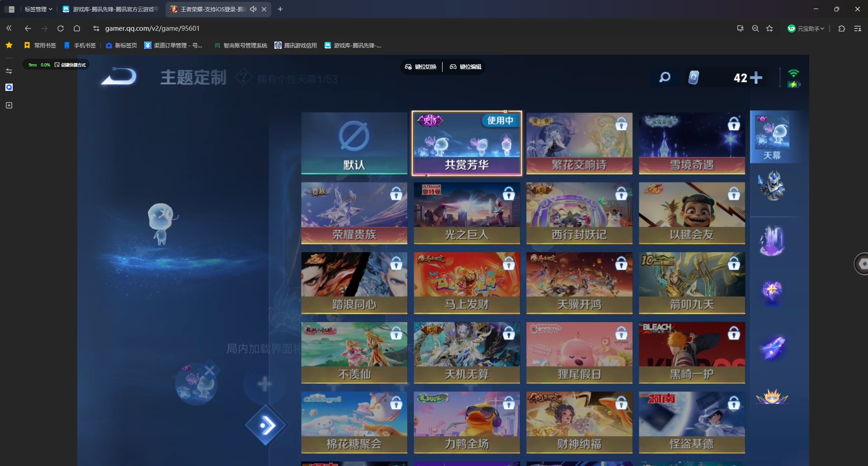The image size is (868, 466).
Task: Click the 创建快捷方式 button
Action: pyautogui.click(x=70, y=65)
